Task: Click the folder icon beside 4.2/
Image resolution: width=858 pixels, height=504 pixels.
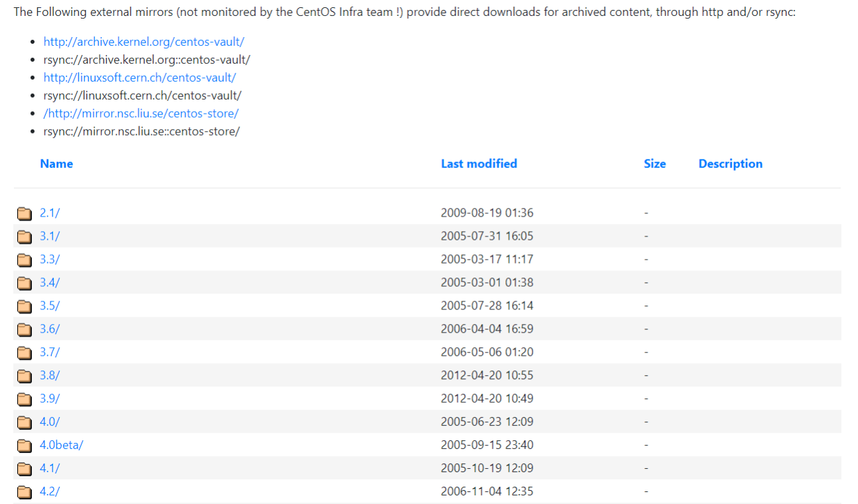Action: [x=25, y=492]
